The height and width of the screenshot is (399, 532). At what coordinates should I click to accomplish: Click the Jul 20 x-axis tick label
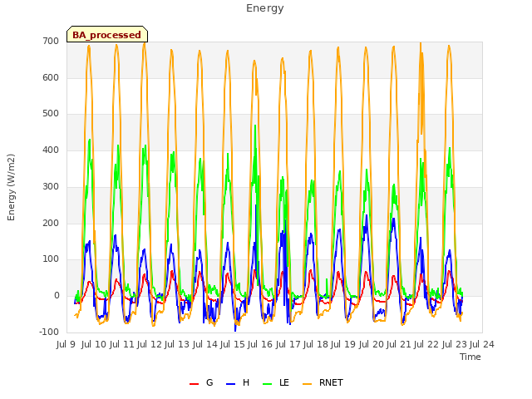[371, 344]
